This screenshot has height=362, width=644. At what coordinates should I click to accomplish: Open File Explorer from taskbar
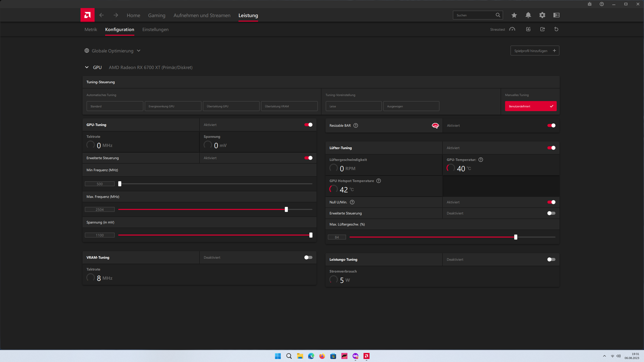coord(300,356)
